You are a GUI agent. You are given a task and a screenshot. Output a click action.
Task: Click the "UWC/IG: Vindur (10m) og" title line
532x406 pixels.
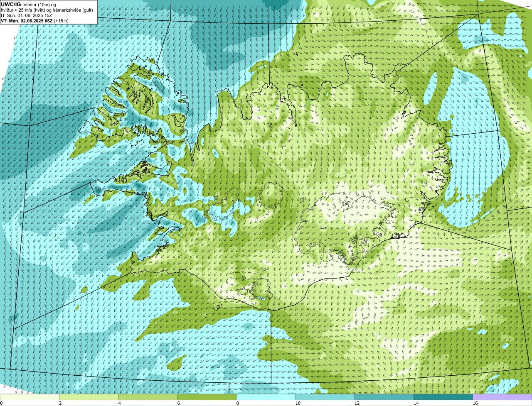point(29,4)
